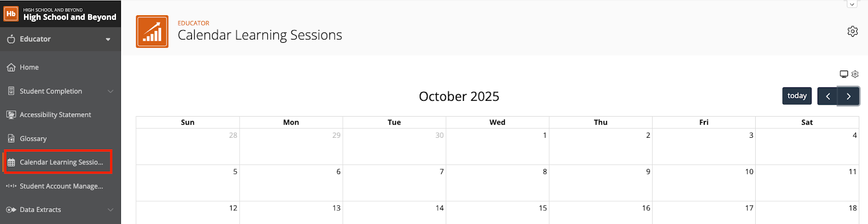Image resolution: width=868 pixels, height=224 pixels.
Task: Click the Home house icon
Action: 11,67
